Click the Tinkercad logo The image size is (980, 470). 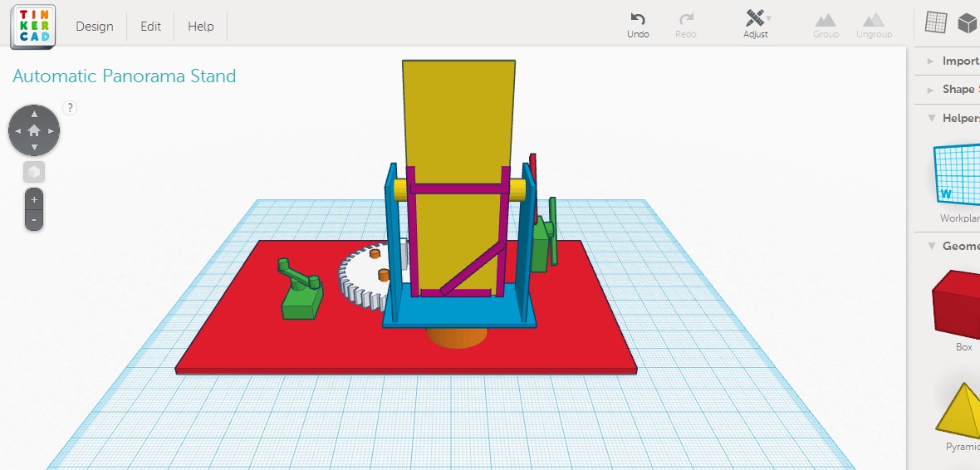click(x=33, y=27)
